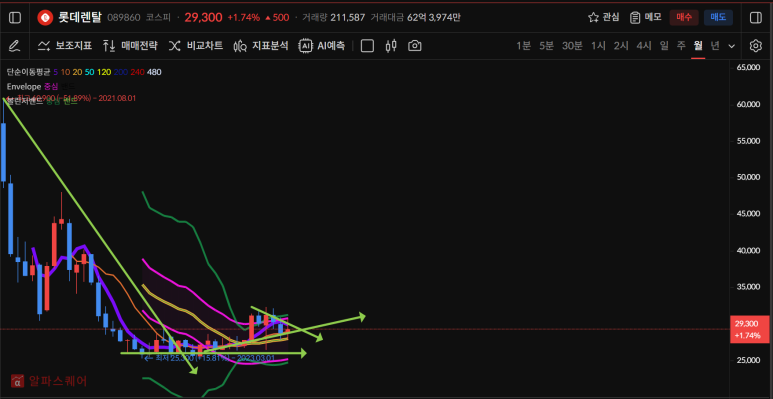Image resolution: width=773 pixels, height=399 pixels.
Task: Click moving average period 480 label
Action: pyautogui.click(x=154, y=72)
